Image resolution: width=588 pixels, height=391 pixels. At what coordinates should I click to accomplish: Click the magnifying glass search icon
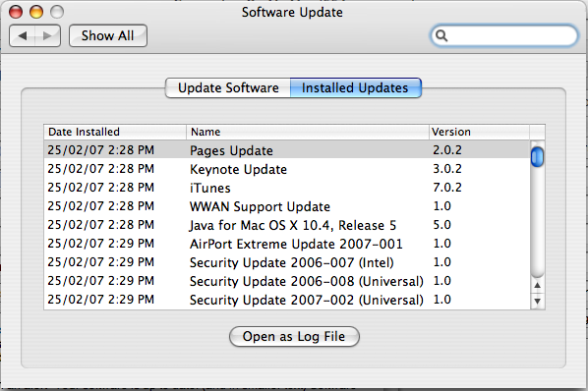click(x=441, y=36)
